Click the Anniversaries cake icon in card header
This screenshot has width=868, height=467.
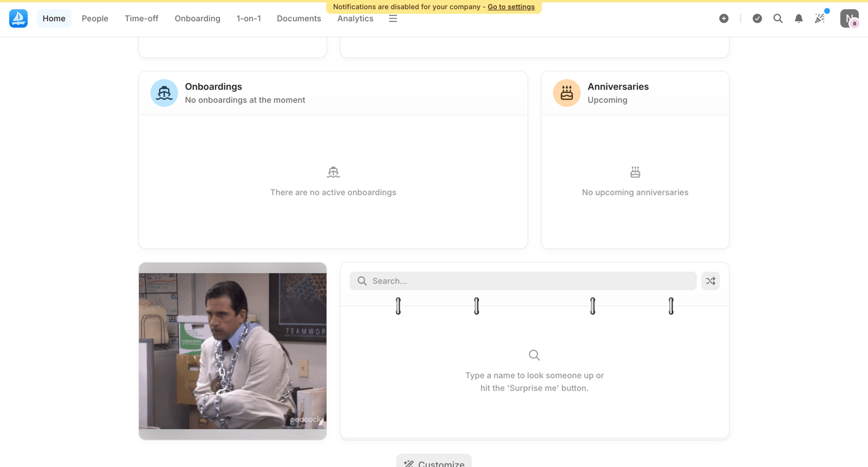[x=567, y=93]
